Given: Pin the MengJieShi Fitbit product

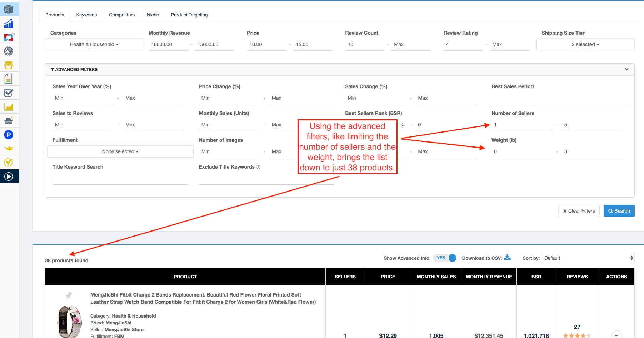Looking at the screenshot, I should tap(69, 295).
